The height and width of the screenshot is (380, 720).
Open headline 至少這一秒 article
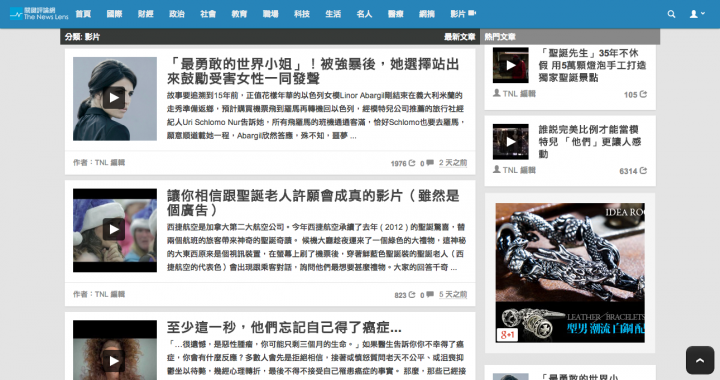point(284,327)
